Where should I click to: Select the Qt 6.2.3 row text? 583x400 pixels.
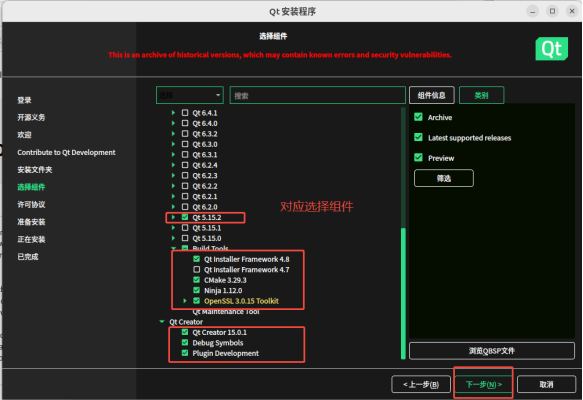(x=205, y=175)
